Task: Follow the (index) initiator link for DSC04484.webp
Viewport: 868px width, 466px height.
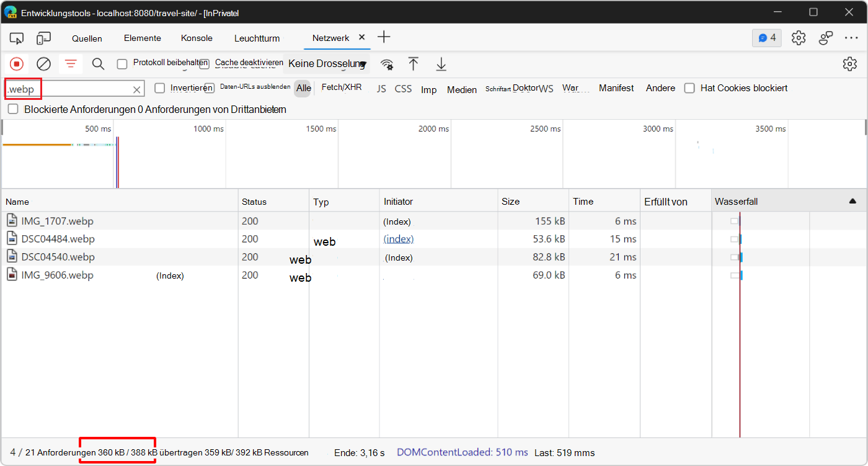Action: pos(399,239)
